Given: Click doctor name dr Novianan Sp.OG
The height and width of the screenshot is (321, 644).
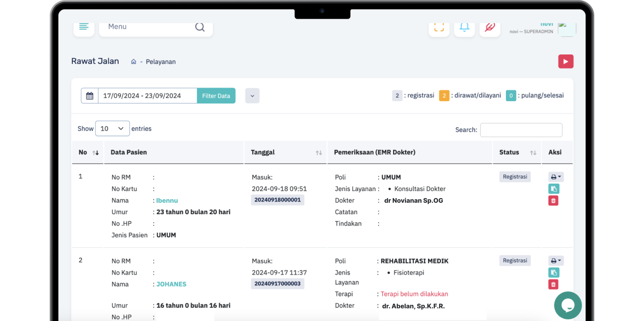Looking at the screenshot, I should 413,200.
